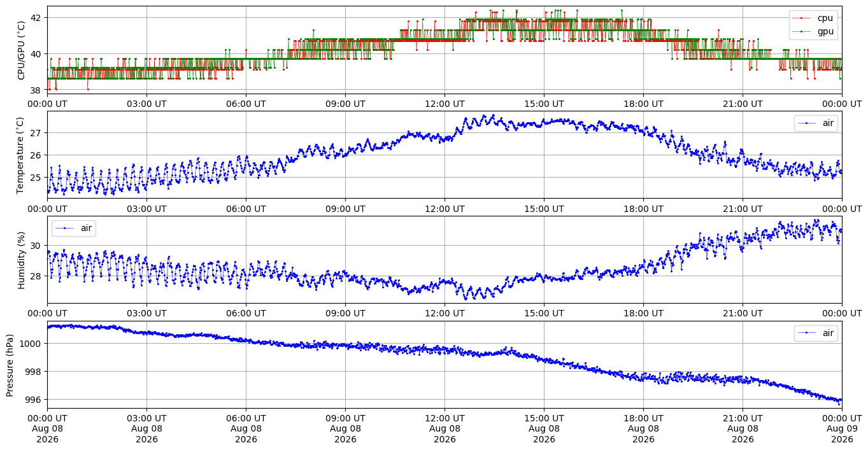Click the Humidity (%) axis label

click(x=22, y=260)
